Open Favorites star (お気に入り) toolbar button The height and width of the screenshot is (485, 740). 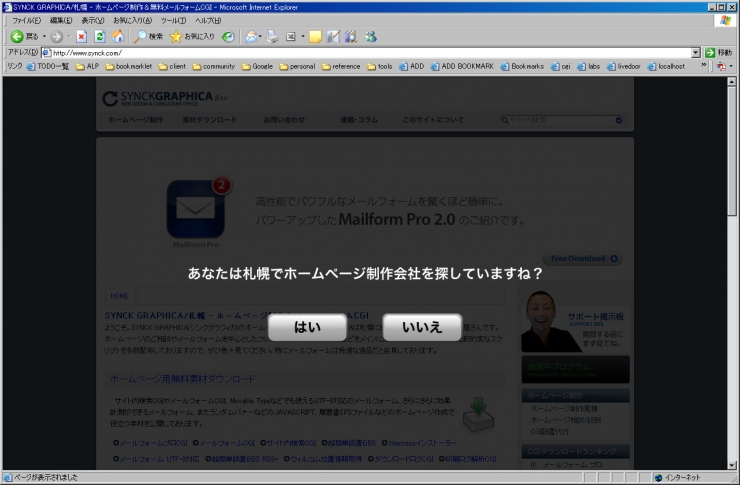192,36
